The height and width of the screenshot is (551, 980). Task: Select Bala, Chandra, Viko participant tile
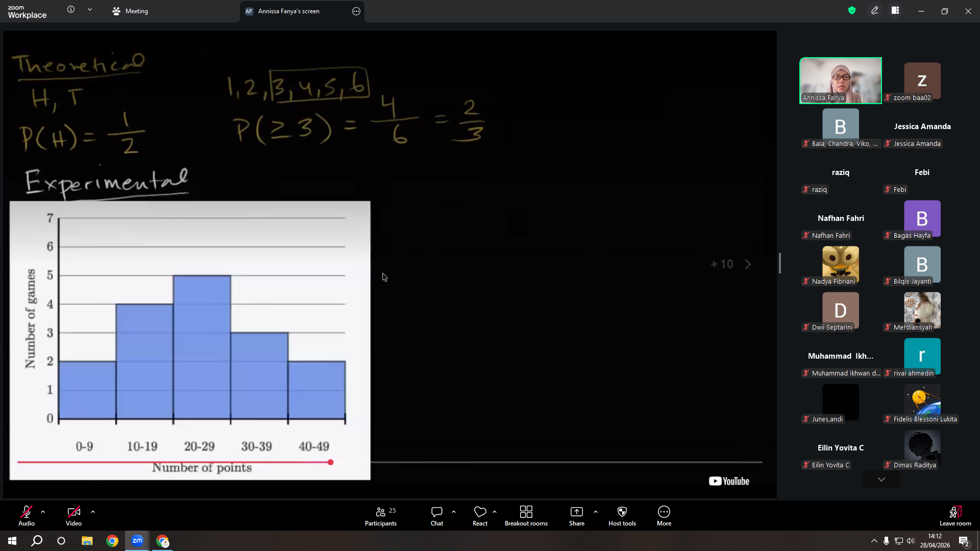[x=841, y=127]
